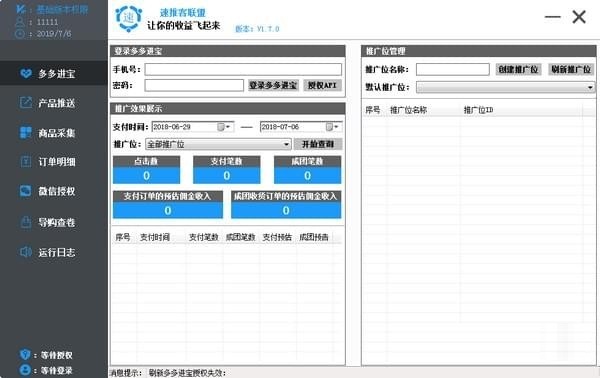The width and height of the screenshot is (600, 378).
Task: Click the 订单明细 document icon
Action: click(x=26, y=161)
